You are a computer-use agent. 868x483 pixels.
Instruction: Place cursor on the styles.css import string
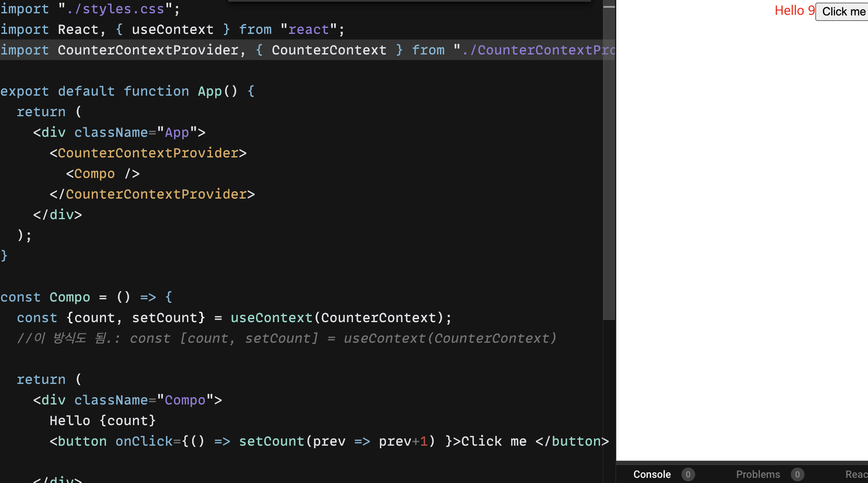(x=115, y=9)
